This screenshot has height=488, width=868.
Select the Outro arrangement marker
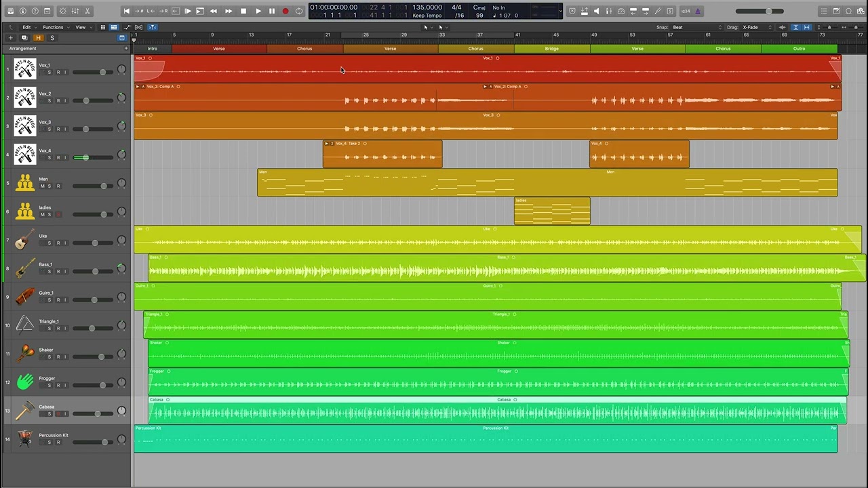(800, 49)
